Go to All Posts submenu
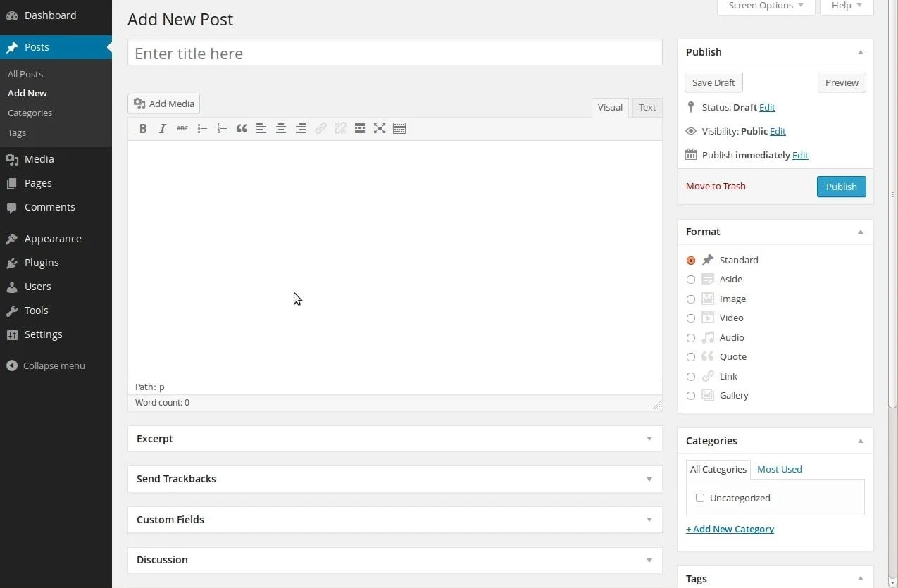The image size is (898, 588). point(25,74)
